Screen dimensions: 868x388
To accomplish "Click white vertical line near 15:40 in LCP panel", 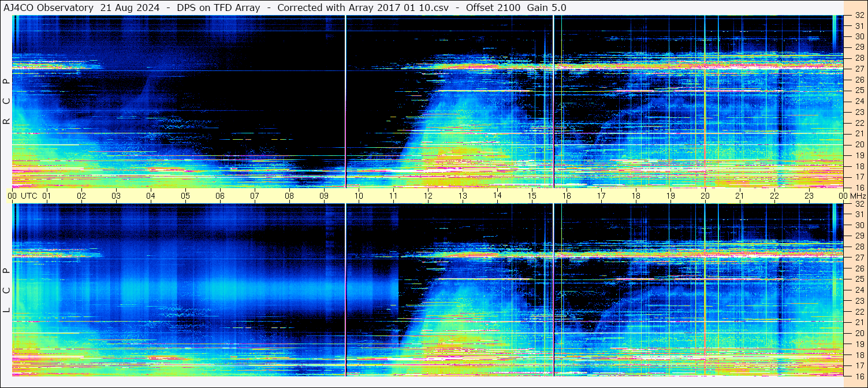I will 553,289.
